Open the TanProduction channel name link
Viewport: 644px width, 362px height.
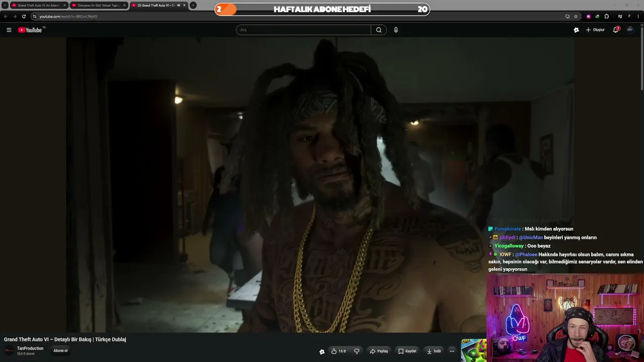30,348
